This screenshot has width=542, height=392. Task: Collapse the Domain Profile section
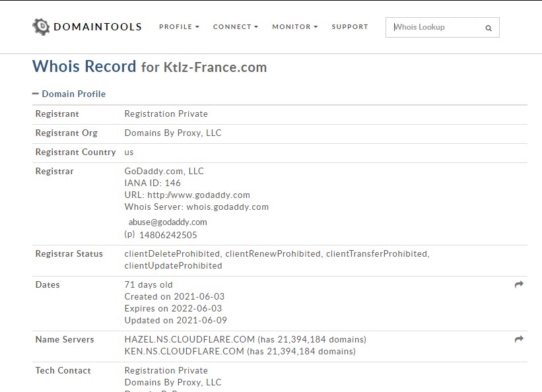click(36, 93)
